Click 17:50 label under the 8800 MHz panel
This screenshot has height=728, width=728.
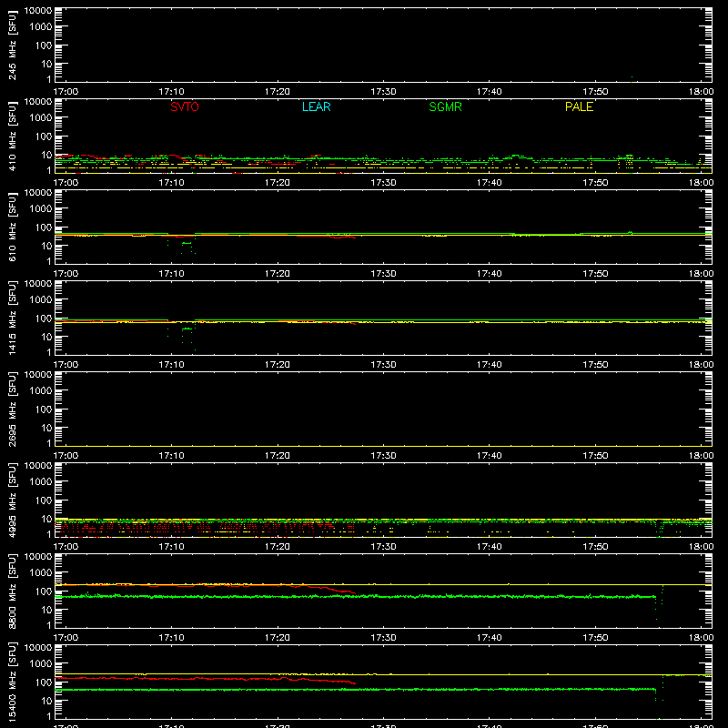coord(595,638)
